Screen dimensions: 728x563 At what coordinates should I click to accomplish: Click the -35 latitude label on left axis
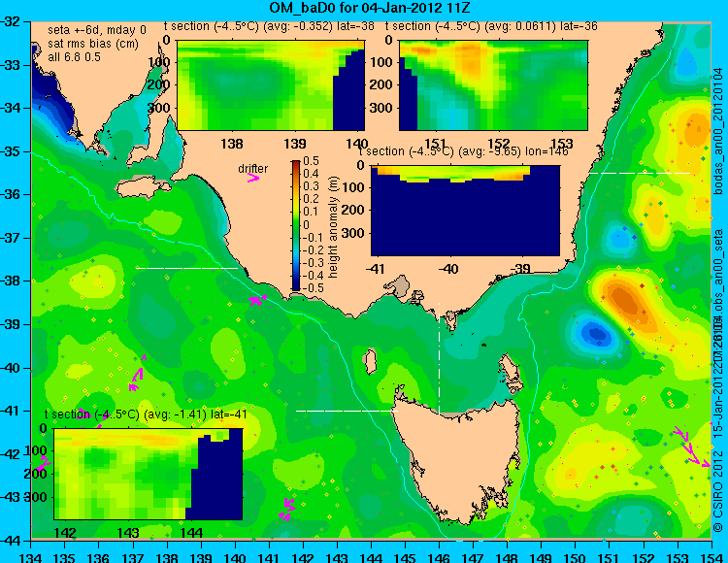click(x=11, y=151)
